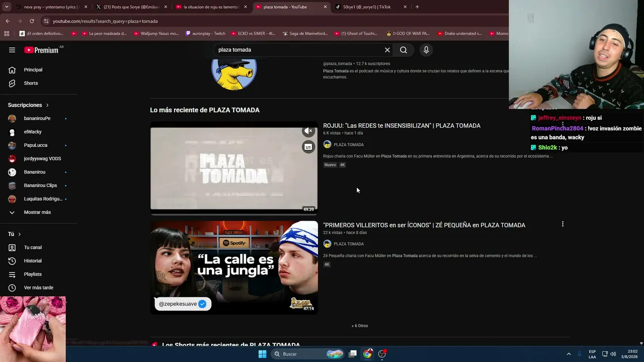Close the plaza tomada YouTube tab

coord(325,7)
